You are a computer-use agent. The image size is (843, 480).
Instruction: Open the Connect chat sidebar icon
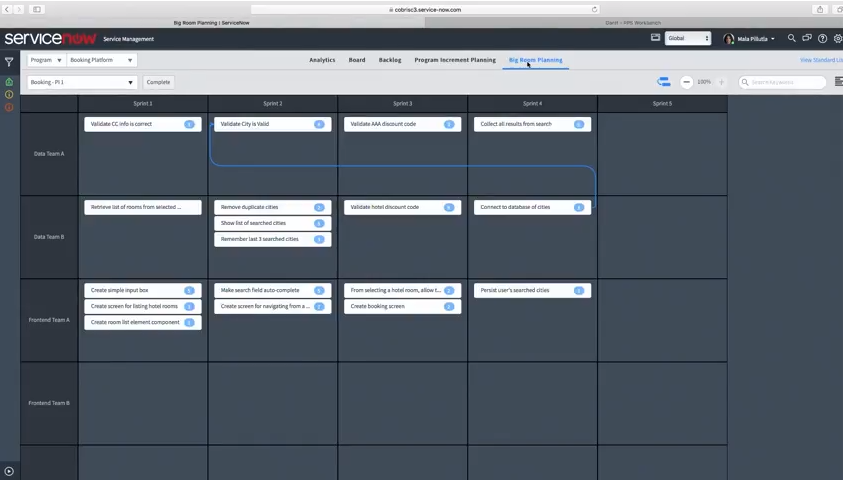pos(807,38)
